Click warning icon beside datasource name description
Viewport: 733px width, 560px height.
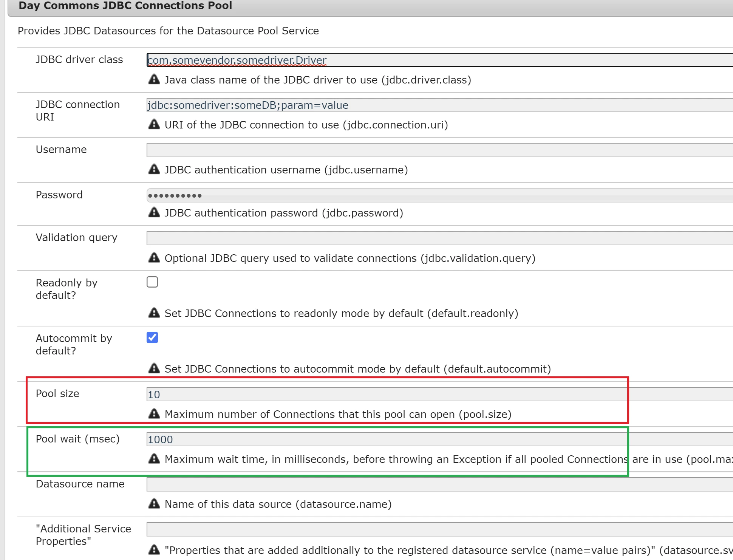point(154,504)
